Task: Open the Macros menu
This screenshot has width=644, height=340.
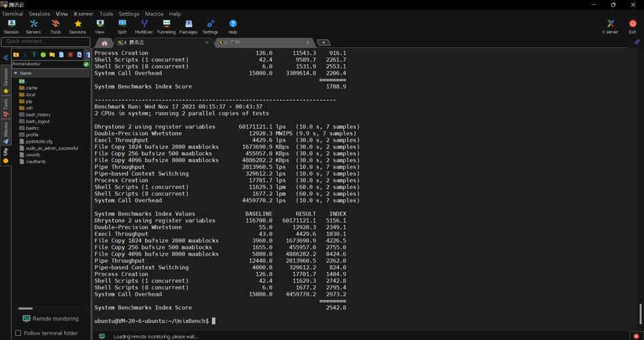Action: pyautogui.click(x=154, y=14)
